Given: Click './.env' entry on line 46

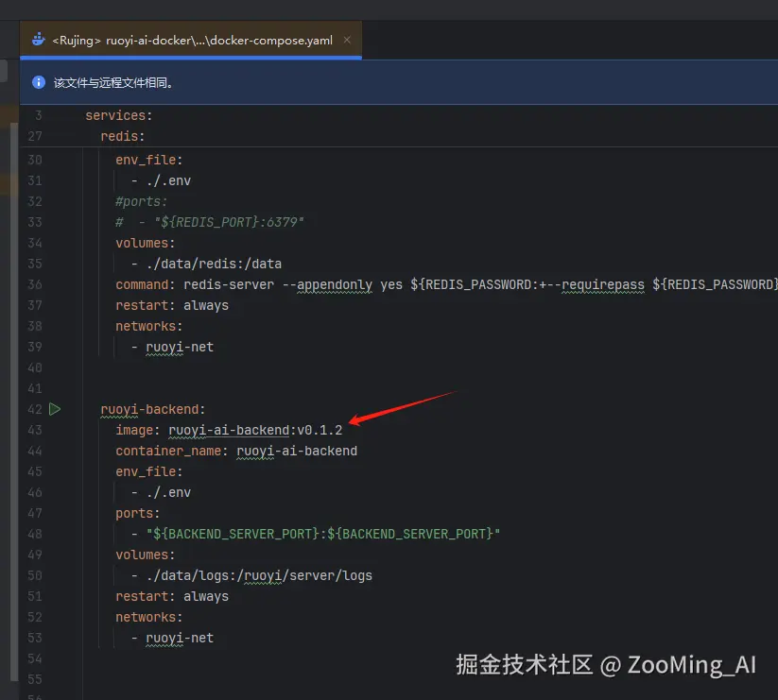Looking at the screenshot, I should tap(168, 493).
